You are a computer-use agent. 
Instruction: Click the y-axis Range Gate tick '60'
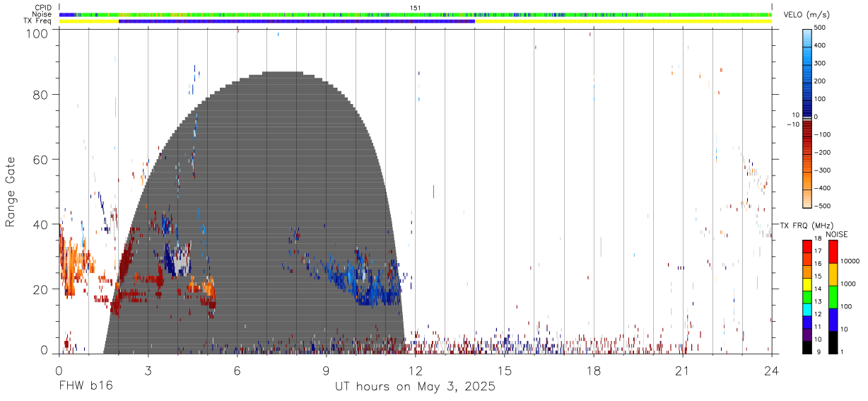42,160
